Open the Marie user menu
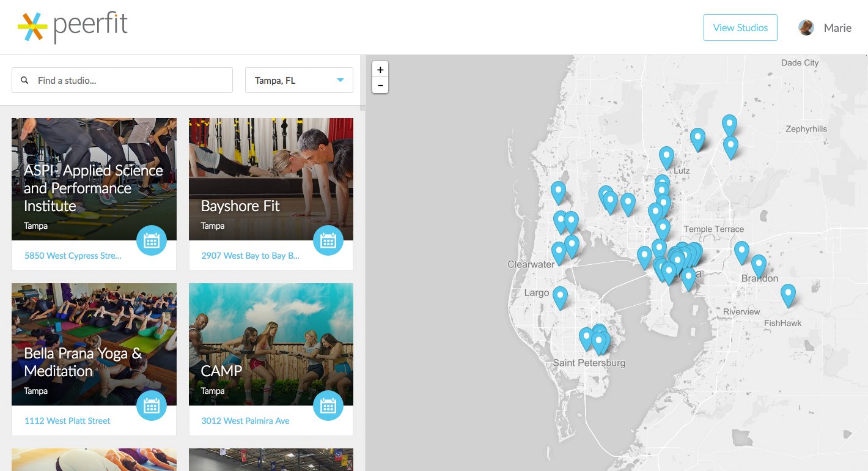 coord(837,28)
